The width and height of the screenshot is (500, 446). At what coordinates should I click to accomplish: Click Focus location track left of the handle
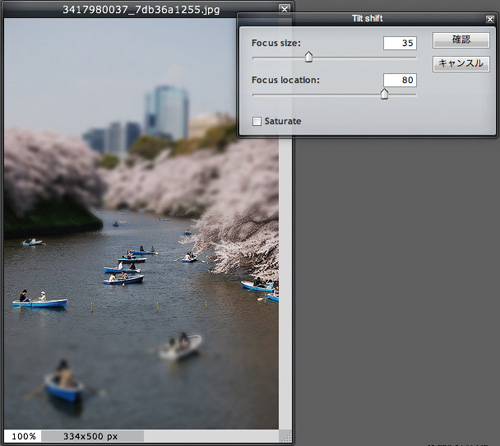(316, 95)
